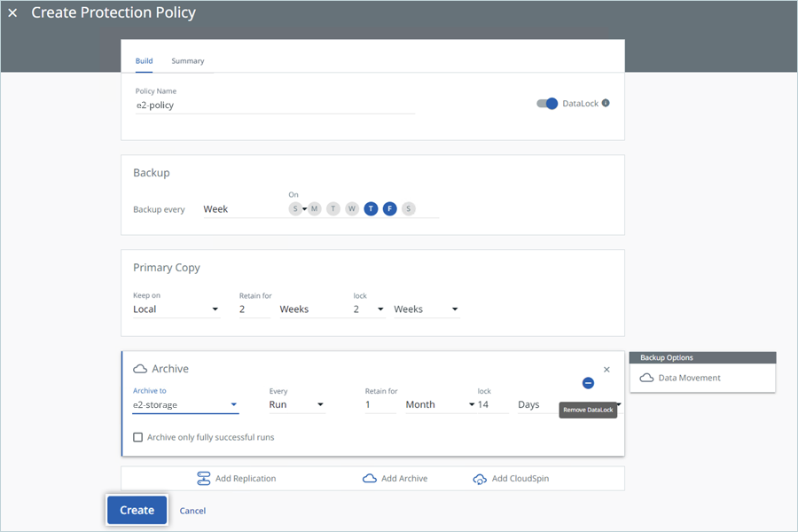Click the Backup Options header
Image resolution: width=798 pixels, height=532 pixels.
pos(702,358)
